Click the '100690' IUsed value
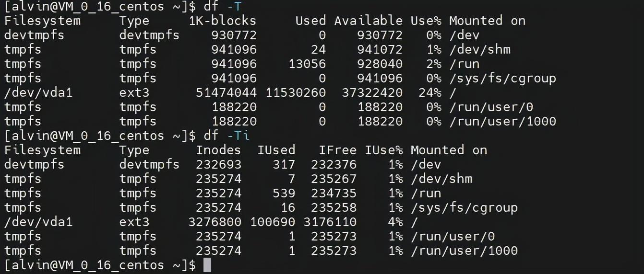Screen dimensions: 644x274 pyautogui.click(x=273, y=222)
